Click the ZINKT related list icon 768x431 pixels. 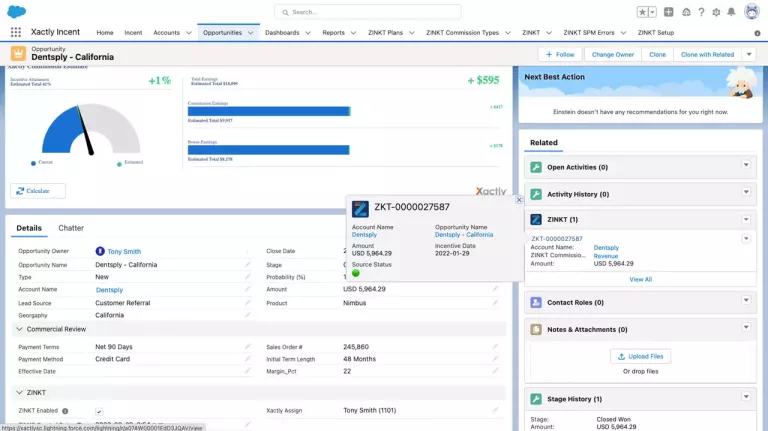536,219
